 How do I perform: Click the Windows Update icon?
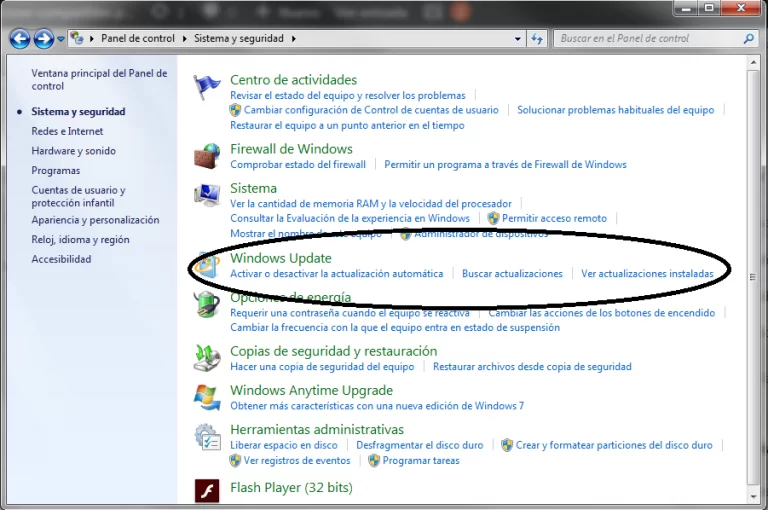(x=207, y=265)
